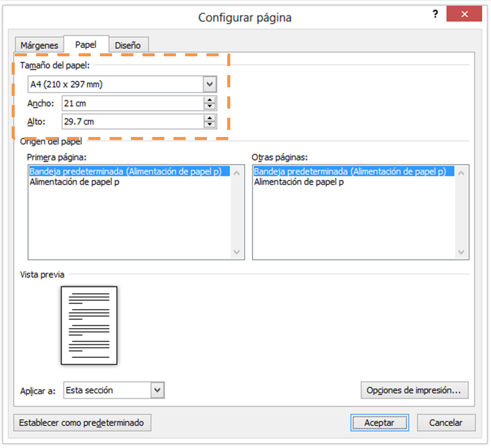This screenshot has height=448, width=491.
Task: Close the Configurar página dialog
Action: tap(464, 14)
